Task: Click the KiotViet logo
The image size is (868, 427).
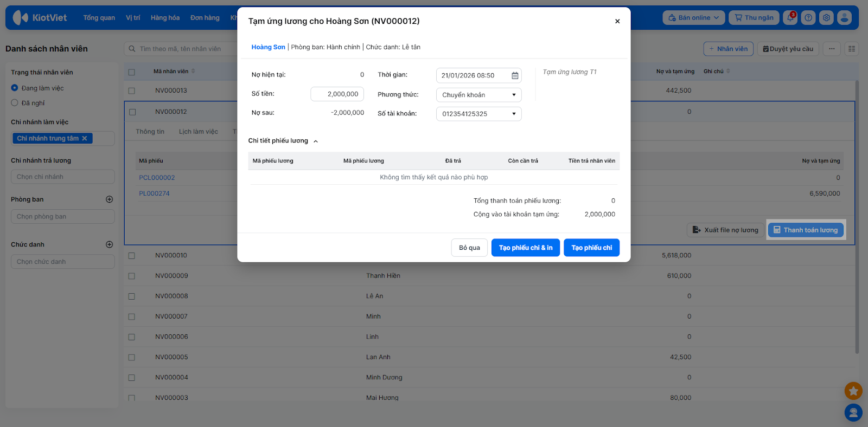Action: (40, 18)
